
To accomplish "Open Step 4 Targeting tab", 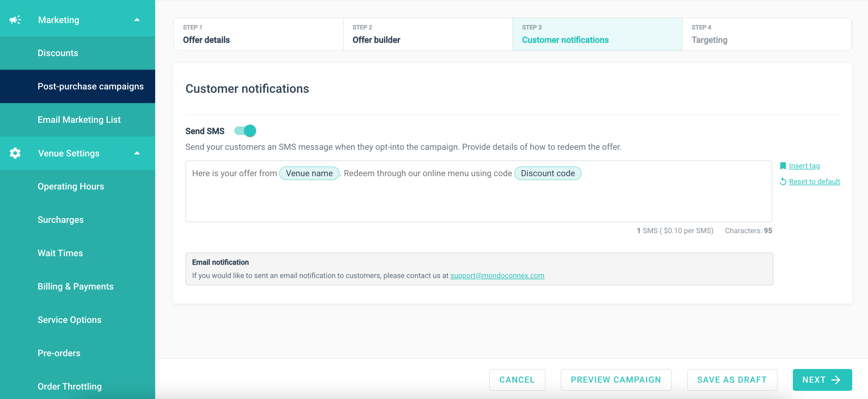I will 766,34.
